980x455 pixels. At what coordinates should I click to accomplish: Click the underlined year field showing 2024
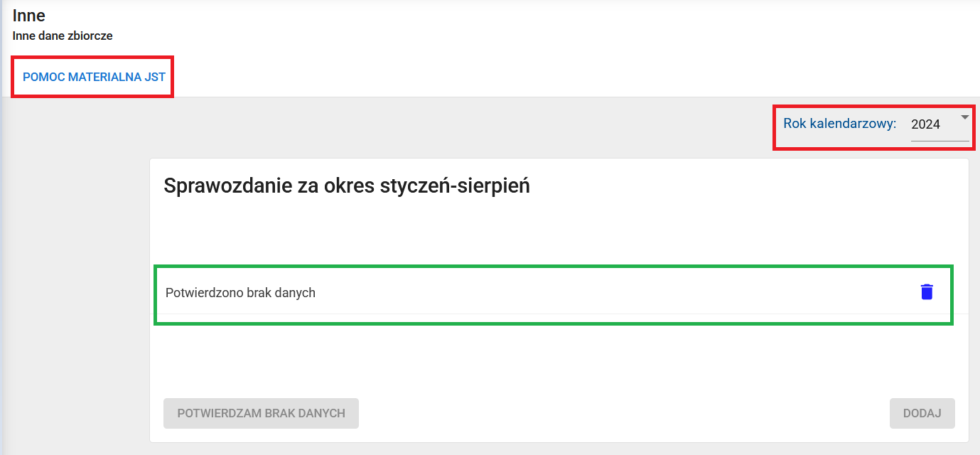click(x=924, y=124)
